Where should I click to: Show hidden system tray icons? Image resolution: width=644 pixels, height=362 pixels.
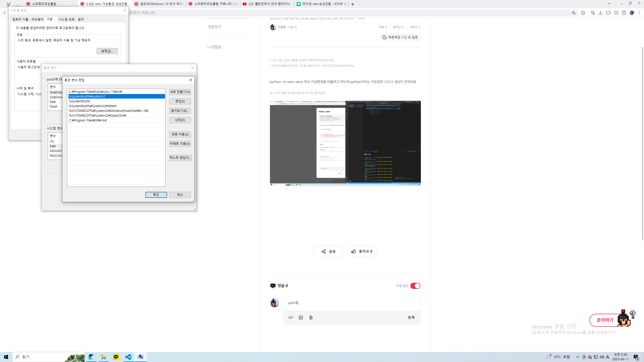pyautogui.click(x=578, y=357)
